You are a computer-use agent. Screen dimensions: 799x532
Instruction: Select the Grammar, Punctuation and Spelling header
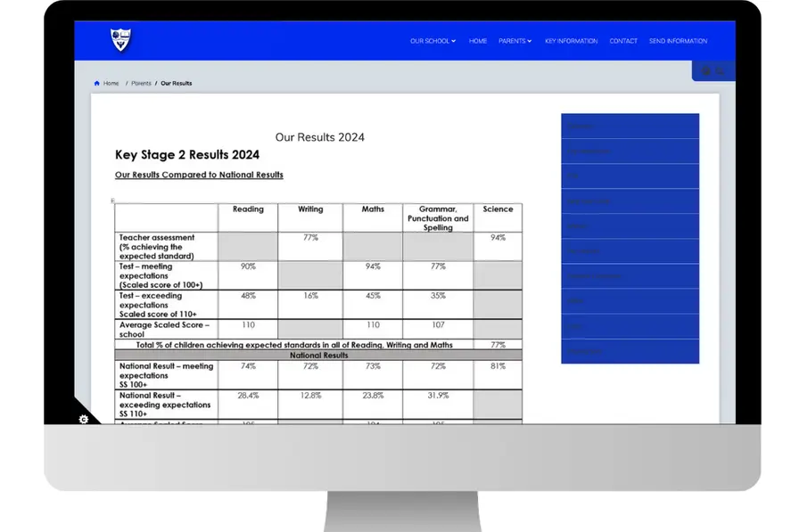click(438, 218)
